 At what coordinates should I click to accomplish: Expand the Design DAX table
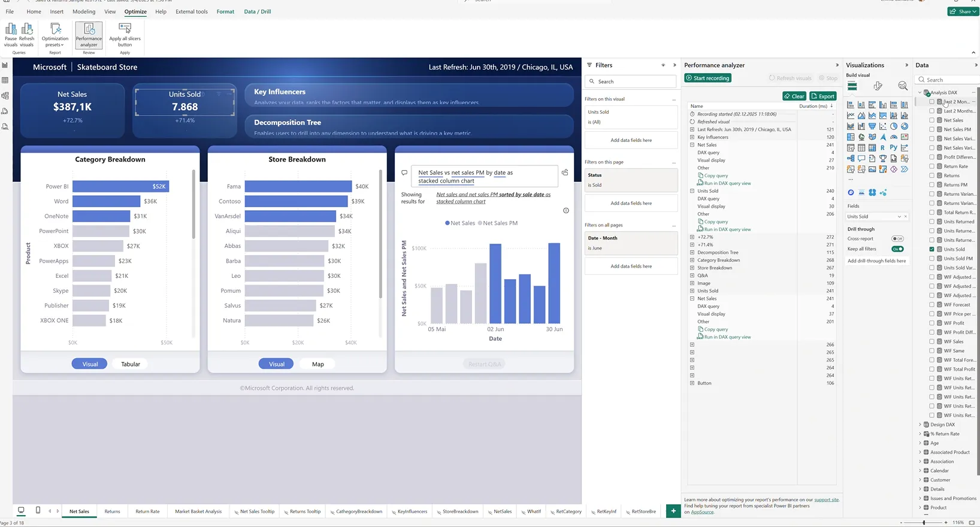pyautogui.click(x=920, y=425)
